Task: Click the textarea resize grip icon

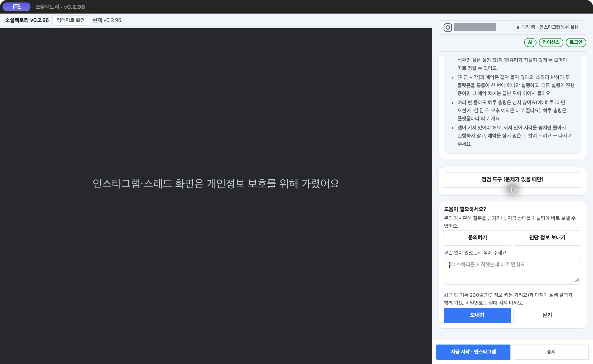Action: coord(577,280)
